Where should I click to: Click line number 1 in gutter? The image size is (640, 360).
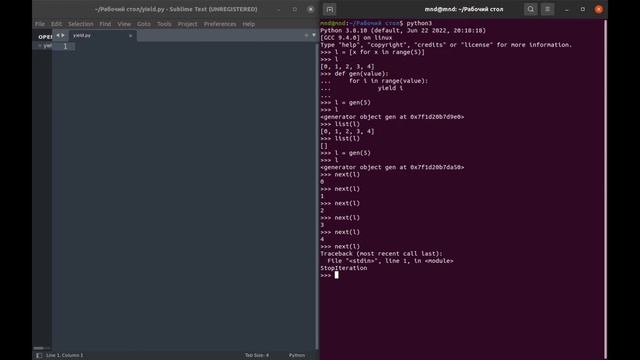pyautogui.click(x=65, y=47)
